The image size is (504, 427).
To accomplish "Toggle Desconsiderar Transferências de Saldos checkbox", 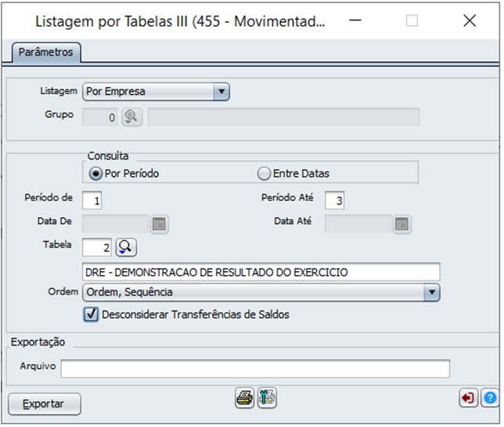I will (91, 314).
